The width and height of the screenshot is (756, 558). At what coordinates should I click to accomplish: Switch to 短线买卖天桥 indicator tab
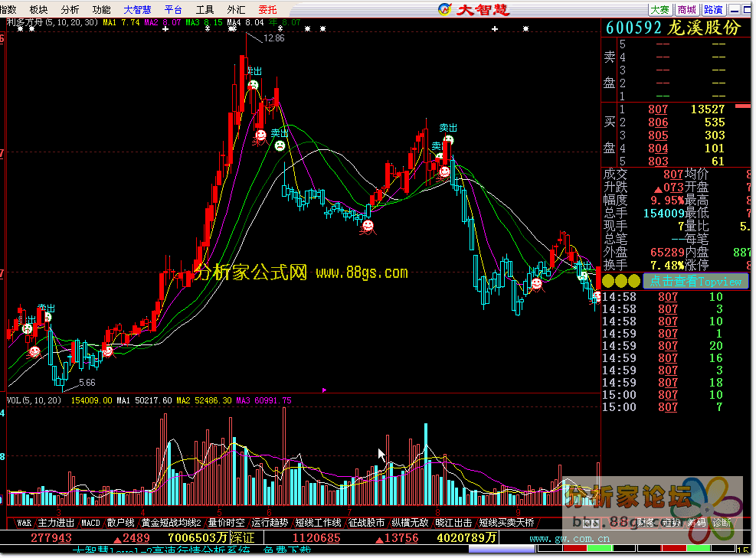(x=506, y=523)
